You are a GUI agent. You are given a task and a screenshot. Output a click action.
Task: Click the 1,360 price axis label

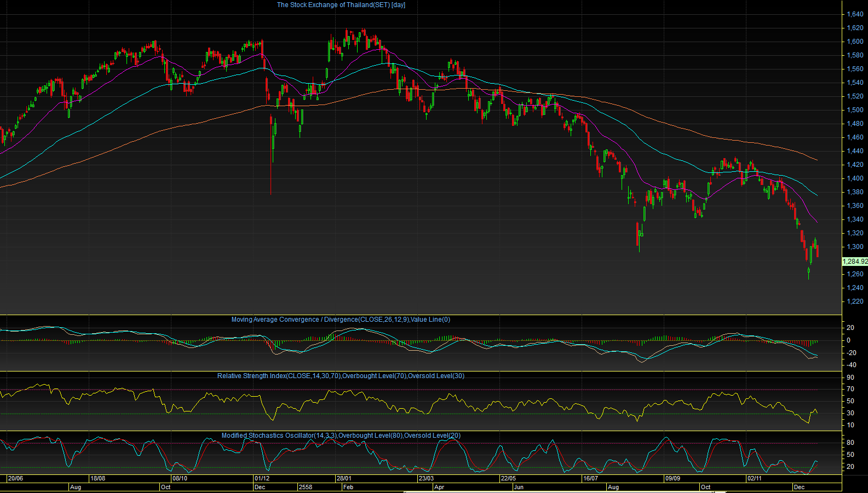point(855,206)
